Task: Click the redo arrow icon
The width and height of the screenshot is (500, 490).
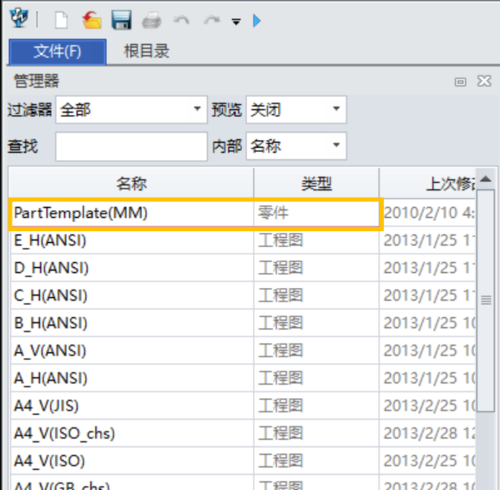Action: click(212, 21)
